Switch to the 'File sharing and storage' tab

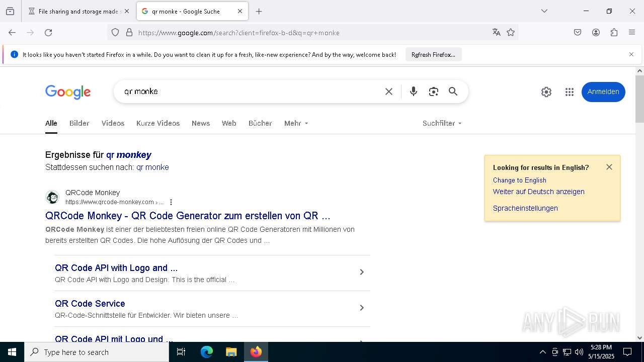(x=78, y=11)
